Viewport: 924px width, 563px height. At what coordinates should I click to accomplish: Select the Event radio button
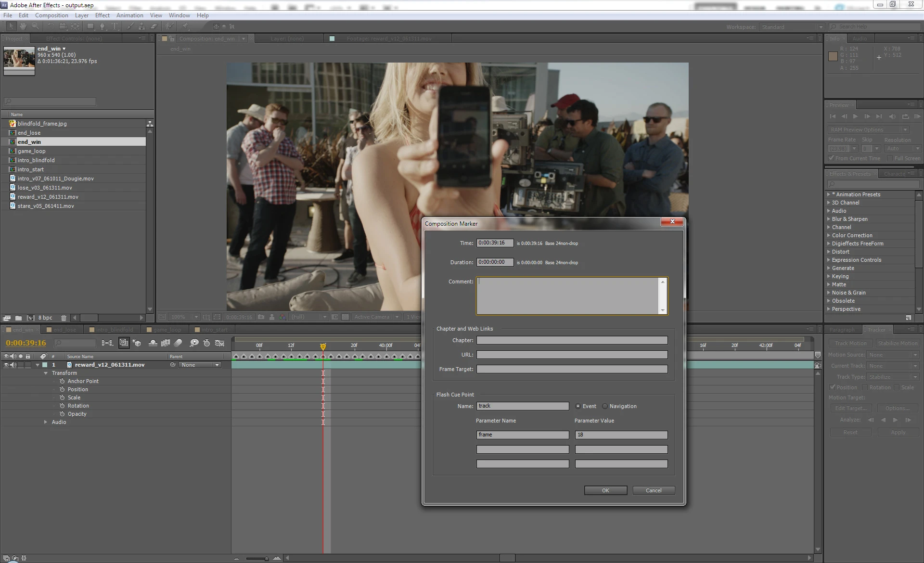[578, 406]
